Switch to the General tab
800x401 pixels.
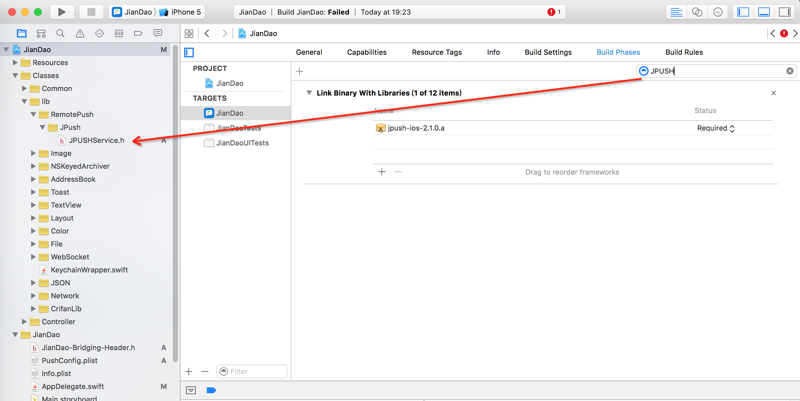pyautogui.click(x=309, y=52)
